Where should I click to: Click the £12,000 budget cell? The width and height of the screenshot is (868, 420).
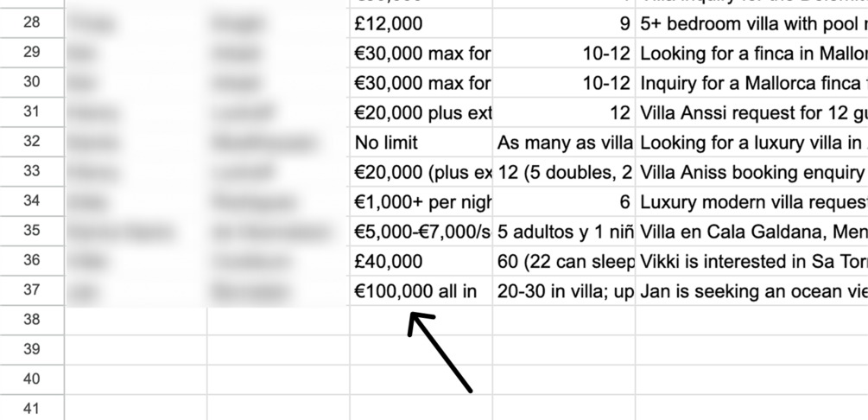pyautogui.click(x=421, y=22)
